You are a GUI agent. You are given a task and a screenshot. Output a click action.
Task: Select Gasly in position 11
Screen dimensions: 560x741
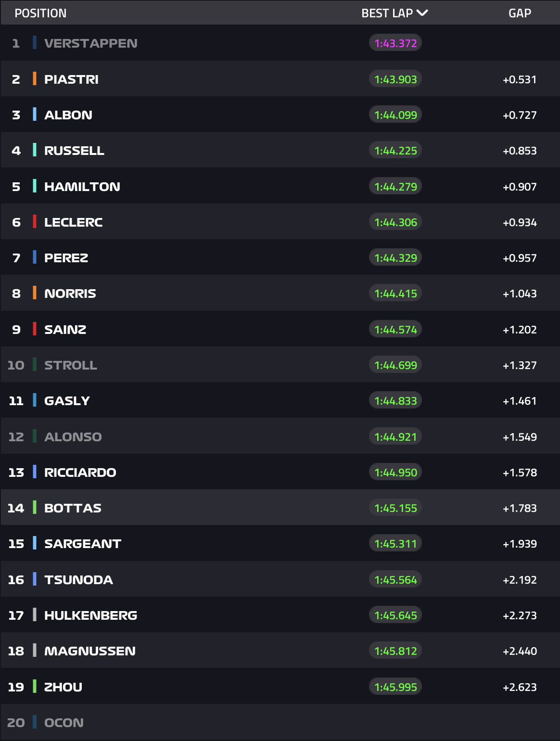pyautogui.click(x=67, y=401)
